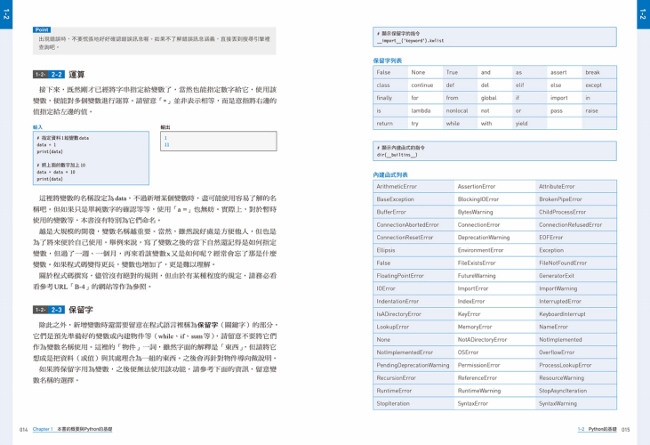Click the 'GeneratorExit' table cell
This screenshot has width=650, height=445.
pos(576,276)
